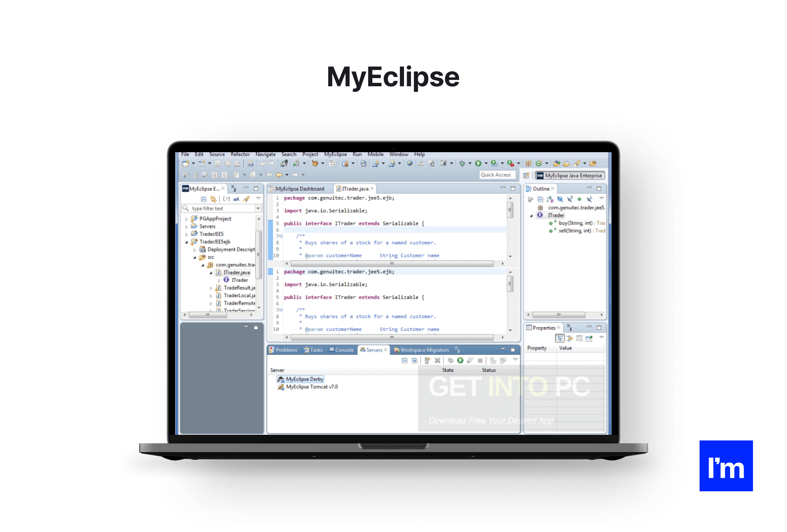
Task: Click the Run menu in the menu bar
Action: [x=358, y=154]
